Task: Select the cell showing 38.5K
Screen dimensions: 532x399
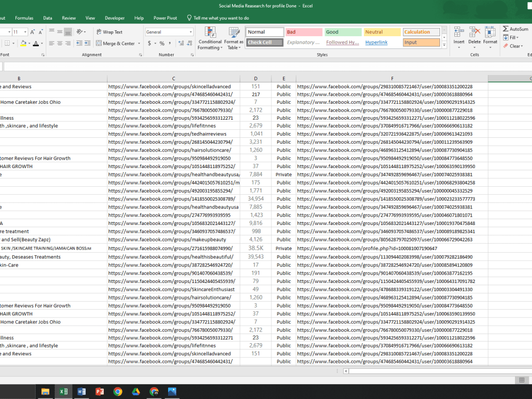Action: (x=255, y=248)
